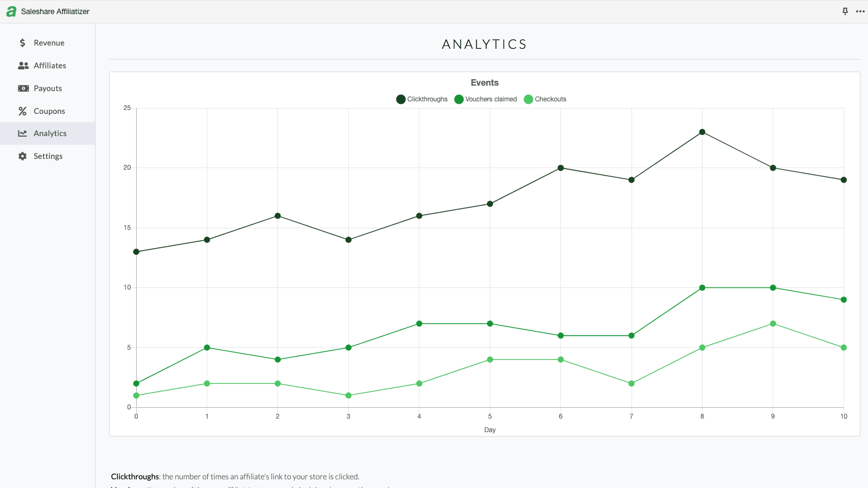
Task: Toggle the Checkouts legend entry
Action: (545, 99)
